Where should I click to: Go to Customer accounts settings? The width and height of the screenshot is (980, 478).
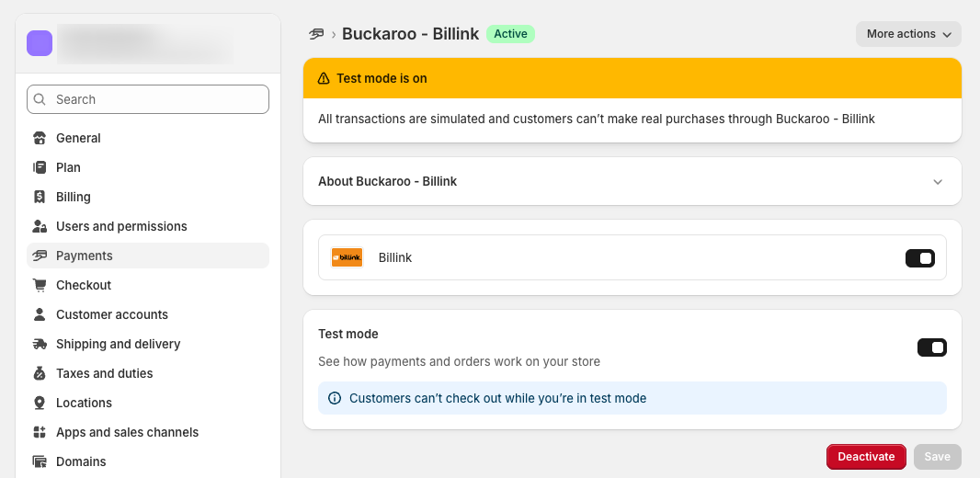pyautogui.click(x=112, y=314)
